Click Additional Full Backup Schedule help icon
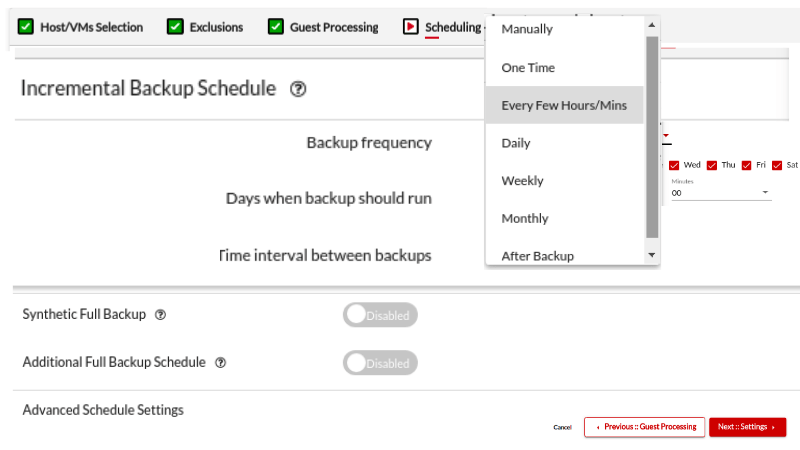 pos(221,362)
